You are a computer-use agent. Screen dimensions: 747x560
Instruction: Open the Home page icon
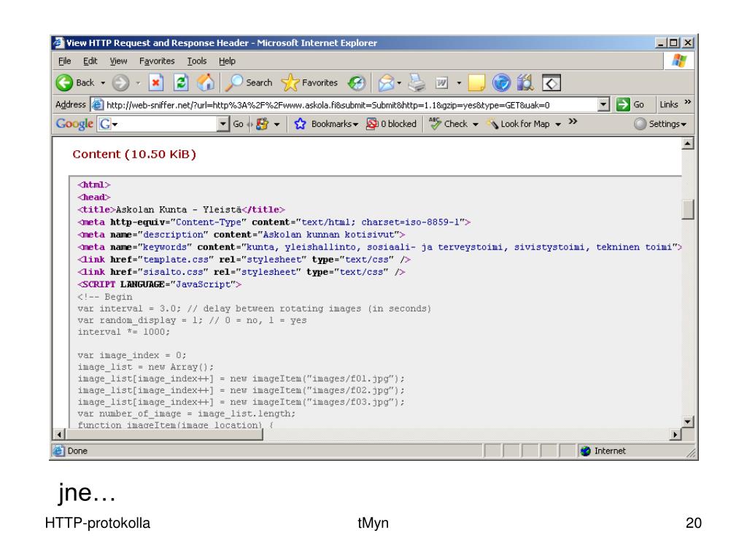(206, 83)
